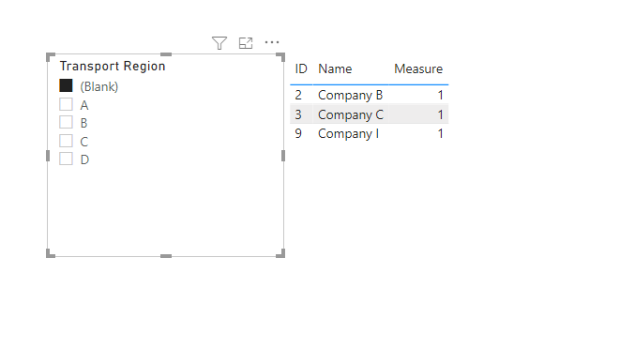
Task: Click Measure value in Company C row
Action: (440, 114)
